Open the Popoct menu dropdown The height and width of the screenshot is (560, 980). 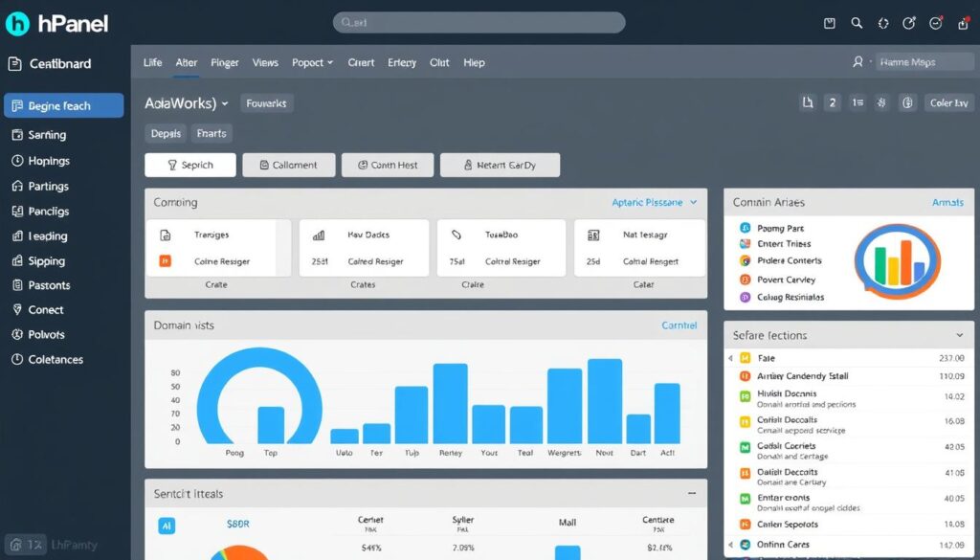click(312, 62)
